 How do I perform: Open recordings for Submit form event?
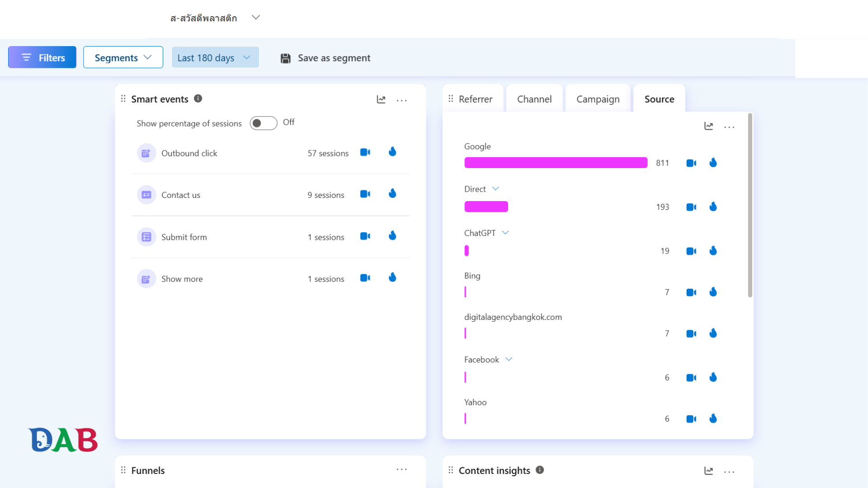365,236
